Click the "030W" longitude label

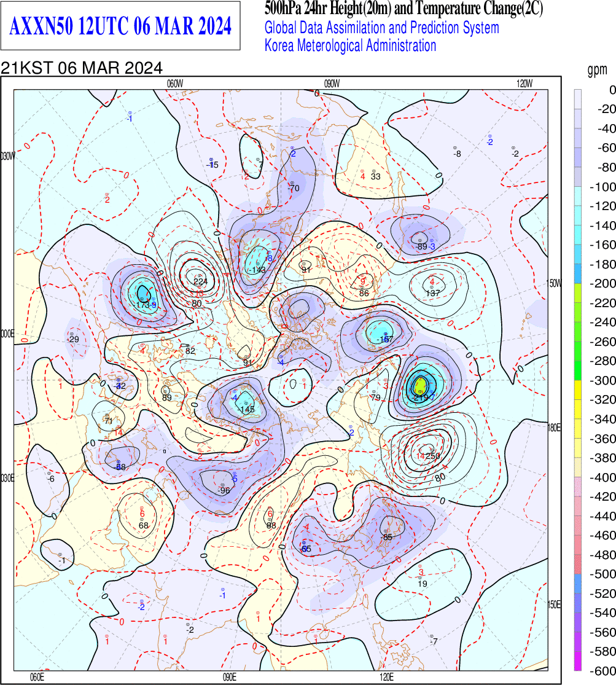click(7, 156)
